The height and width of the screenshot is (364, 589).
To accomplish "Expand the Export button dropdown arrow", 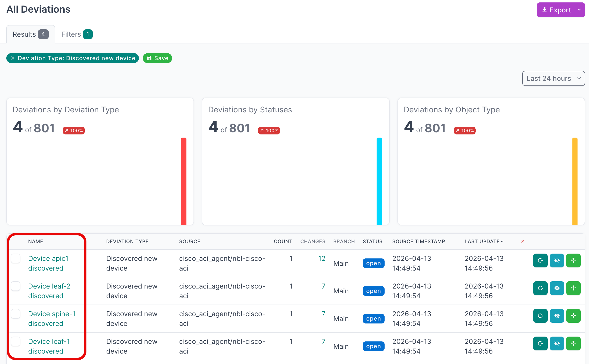I will [x=579, y=10].
